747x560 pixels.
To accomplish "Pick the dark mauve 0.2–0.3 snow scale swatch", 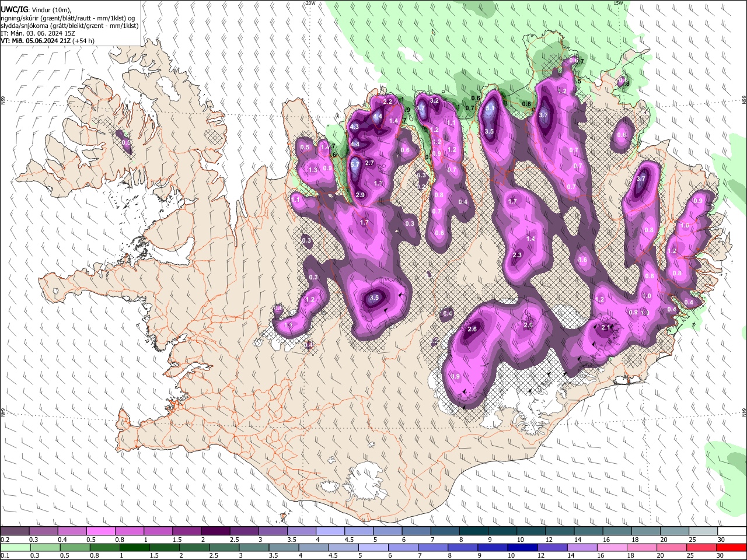I will click(15, 531).
